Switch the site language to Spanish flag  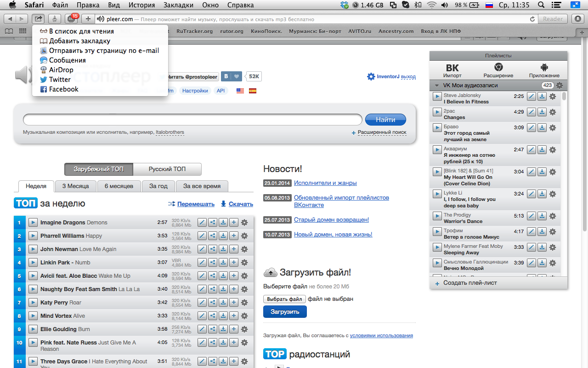pyautogui.click(x=253, y=91)
